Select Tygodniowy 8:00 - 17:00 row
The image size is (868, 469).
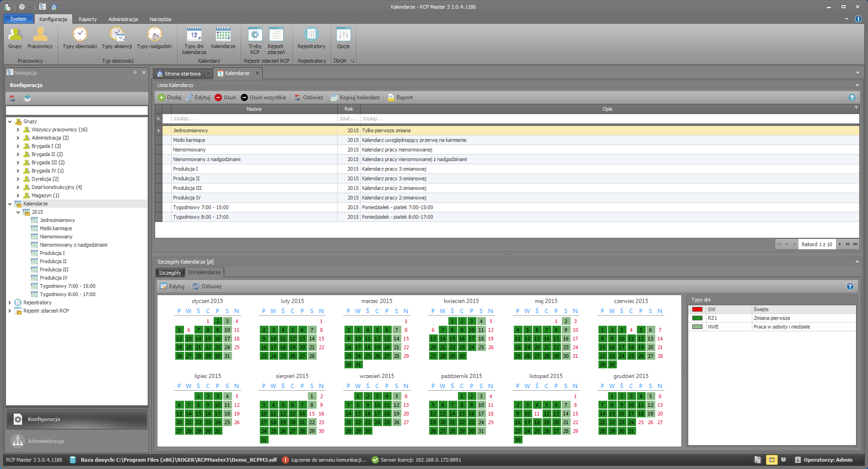pyautogui.click(x=507, y=217)
